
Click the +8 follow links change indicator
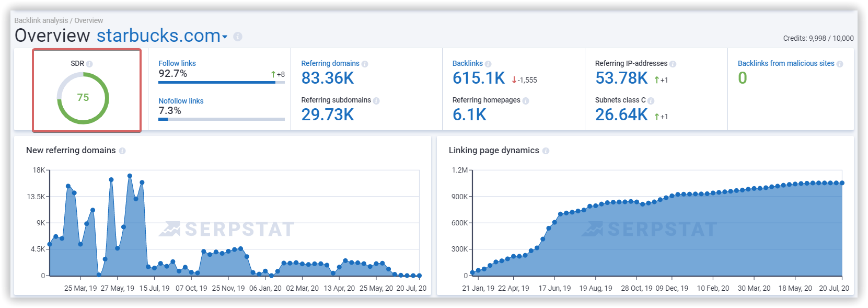277,74
